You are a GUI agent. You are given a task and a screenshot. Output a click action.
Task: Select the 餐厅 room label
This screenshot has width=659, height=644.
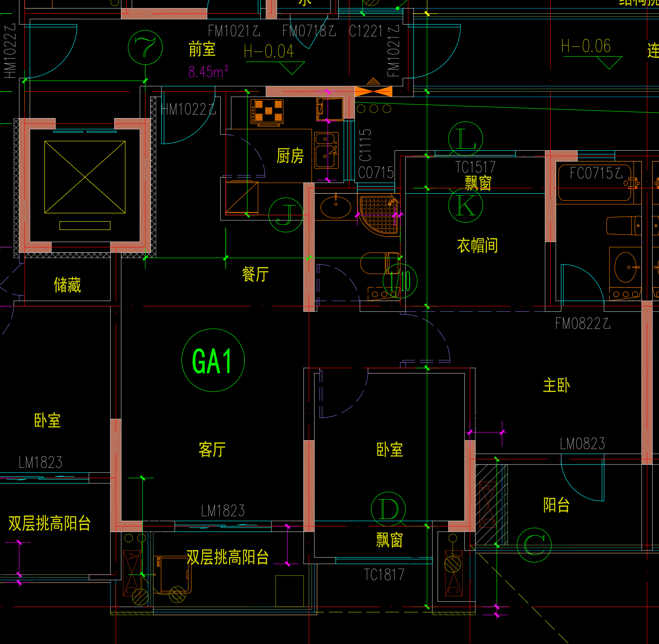[255, 274]
